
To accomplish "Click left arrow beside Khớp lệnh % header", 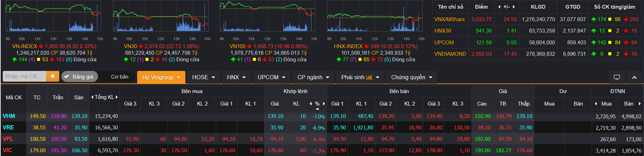I will coord(311,104).
